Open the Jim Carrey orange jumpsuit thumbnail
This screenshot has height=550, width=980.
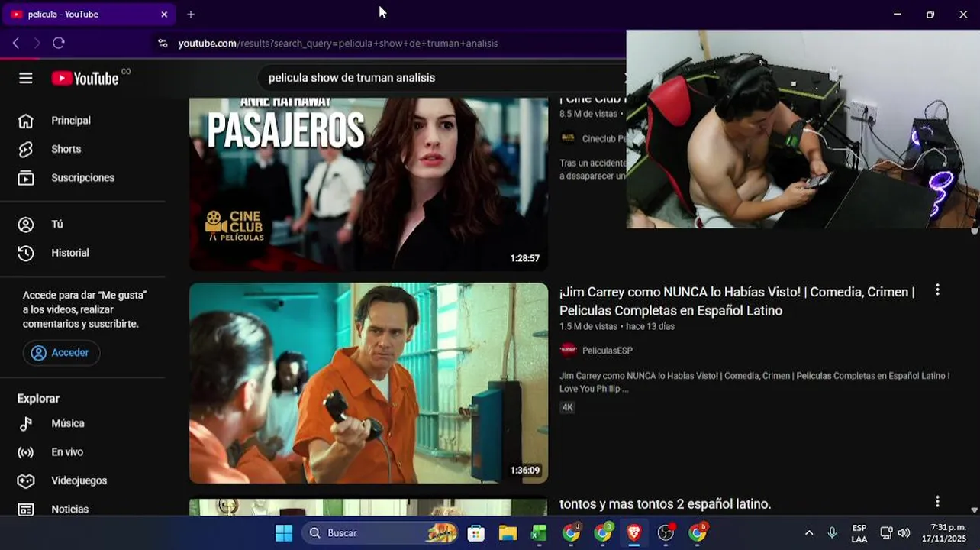[369, 383]
